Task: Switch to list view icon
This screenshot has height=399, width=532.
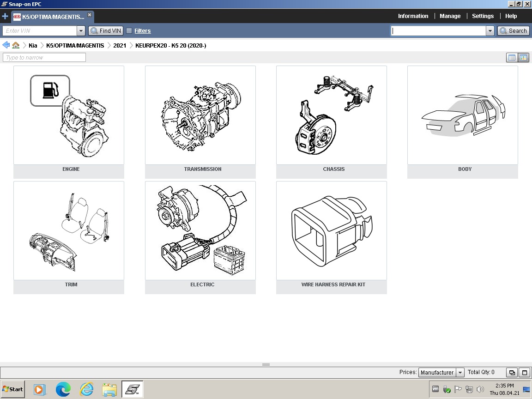Action: [x=512, y=58]
